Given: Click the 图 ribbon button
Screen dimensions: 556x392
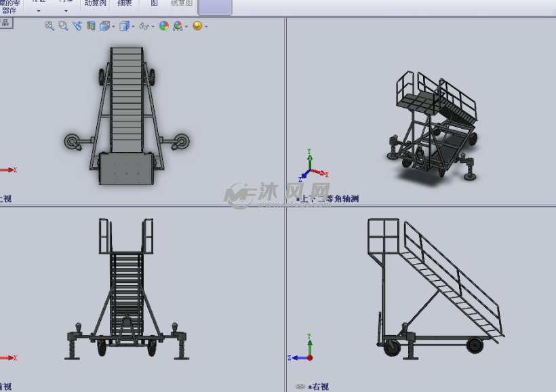Looking at the screenshot, I should 154,4.
